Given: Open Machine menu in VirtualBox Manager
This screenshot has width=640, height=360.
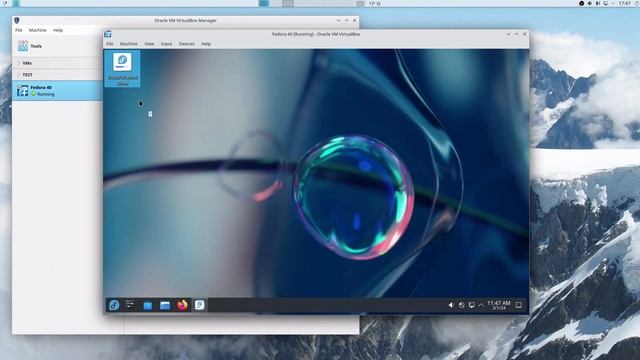Looking at the screenshot, I should 38,30.
